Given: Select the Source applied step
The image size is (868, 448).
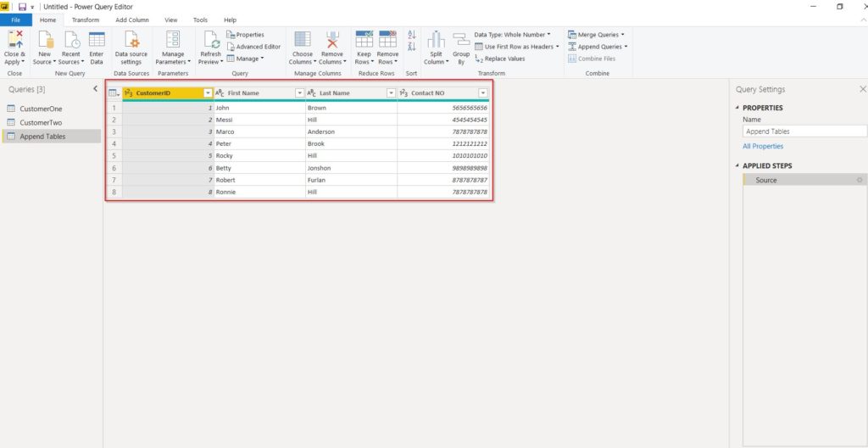Looking at the screenshot, I should click(804, 180).
